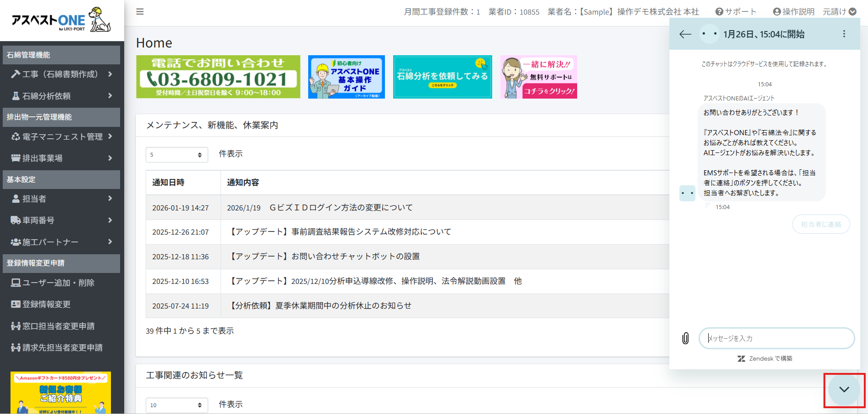Click the メッセージを入力 chat field

tap(776, 338)
